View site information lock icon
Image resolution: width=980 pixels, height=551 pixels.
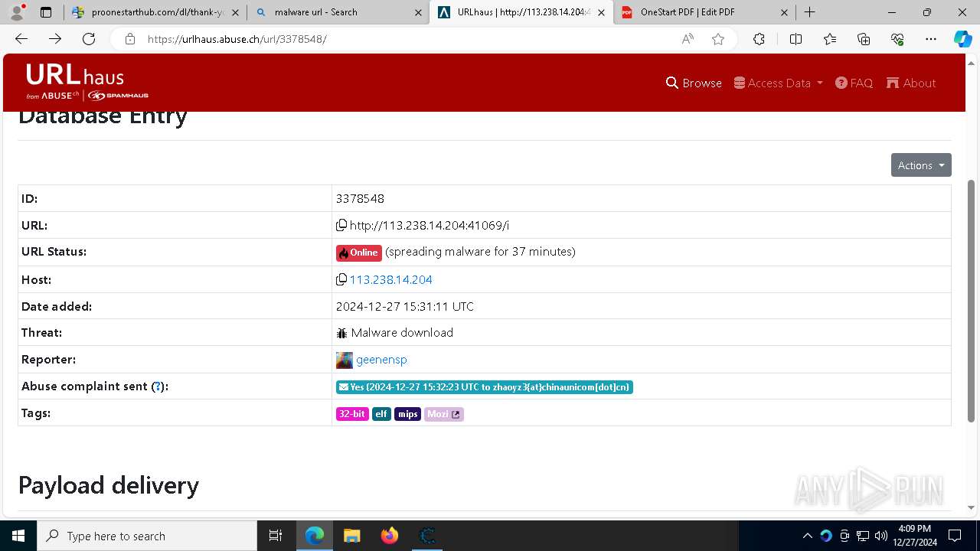point(130,39)
